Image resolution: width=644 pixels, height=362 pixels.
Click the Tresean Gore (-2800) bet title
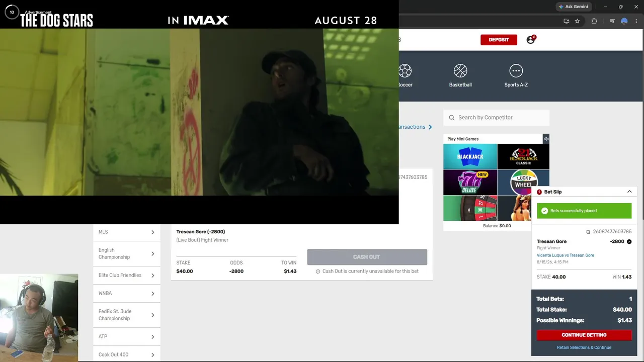pyautogui.click(x=201, y=232)
